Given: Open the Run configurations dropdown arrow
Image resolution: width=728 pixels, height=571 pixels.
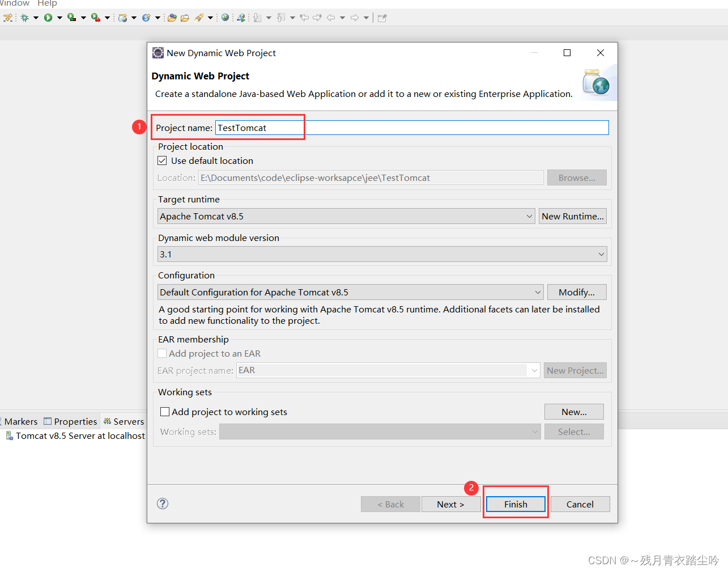Looking at the screenshot, I should (59, 18).
